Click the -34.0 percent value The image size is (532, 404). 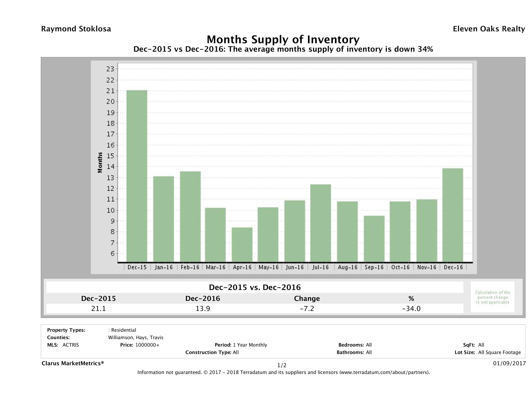(x=411, y=309)
